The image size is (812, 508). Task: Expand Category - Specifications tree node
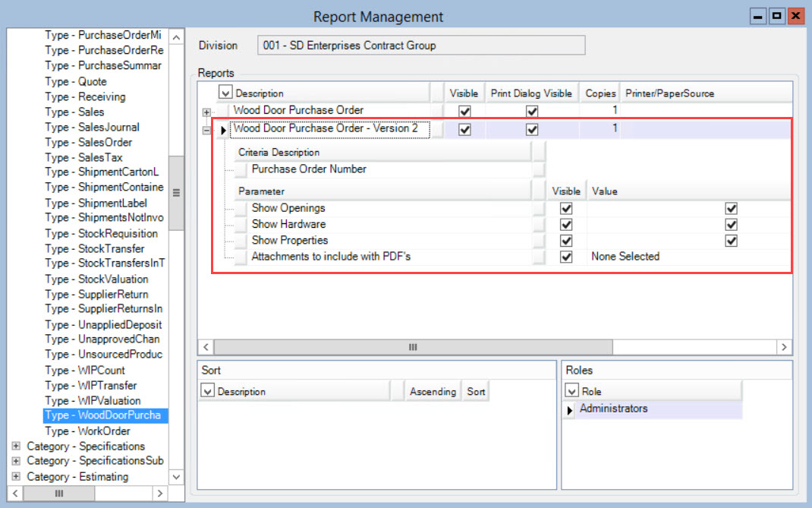tap(16, 446)
